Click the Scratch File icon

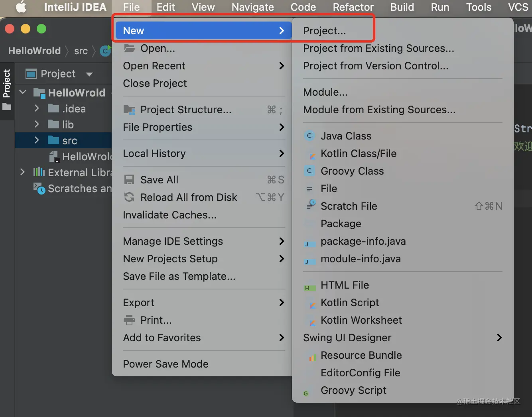311,205
